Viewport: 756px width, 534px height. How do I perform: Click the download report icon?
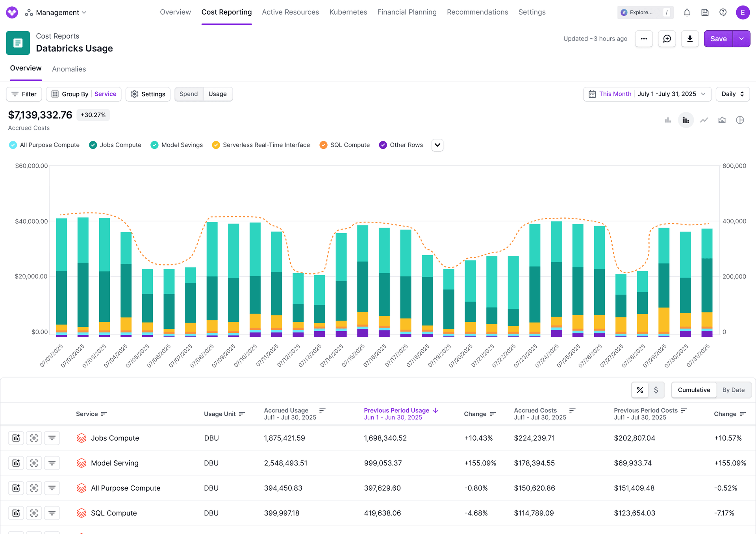(690, 39)
